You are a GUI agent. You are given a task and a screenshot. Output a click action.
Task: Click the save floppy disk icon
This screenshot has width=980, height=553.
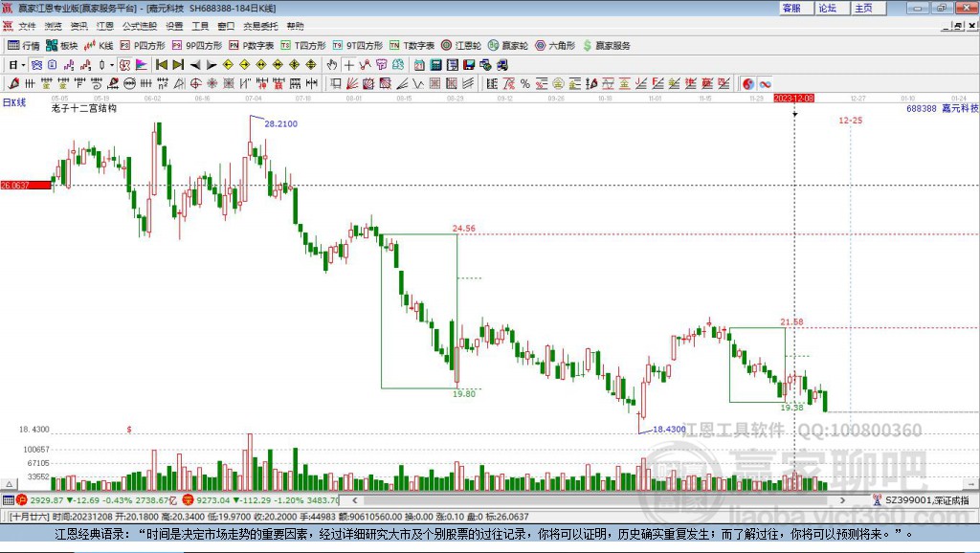pyautogui.click(x=469, y=65)
